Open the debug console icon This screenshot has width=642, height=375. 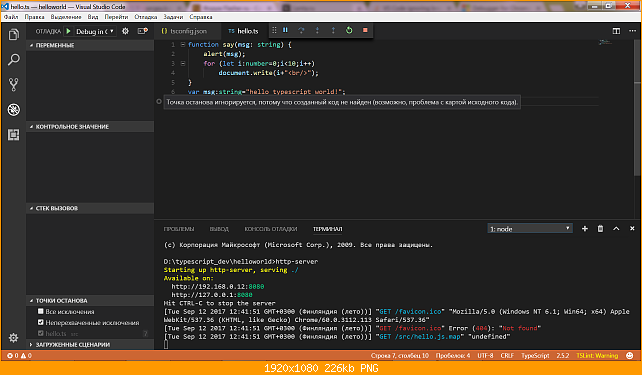point(142,31)
